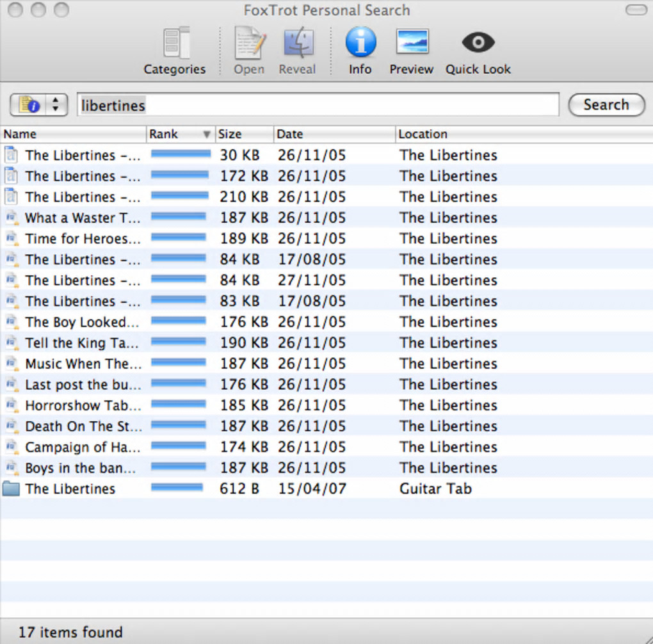Click the 612 B size cell
The width and height of the screenshot is (653, 644).
[x=239, y=488]
